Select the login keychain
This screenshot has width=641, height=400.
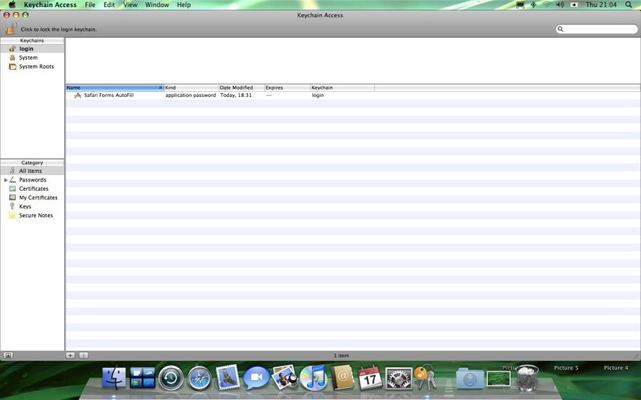32,49
